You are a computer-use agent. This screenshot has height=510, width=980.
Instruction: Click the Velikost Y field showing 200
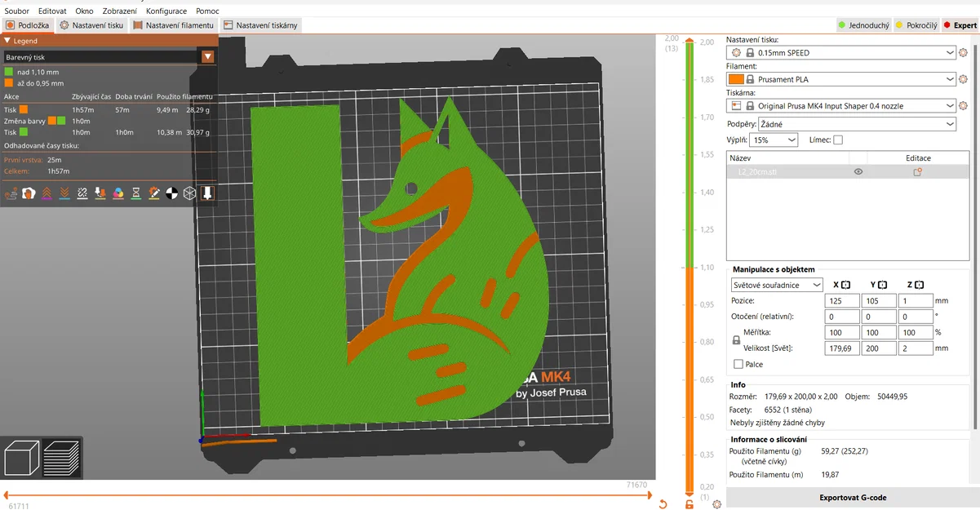(x=879, y=348)
